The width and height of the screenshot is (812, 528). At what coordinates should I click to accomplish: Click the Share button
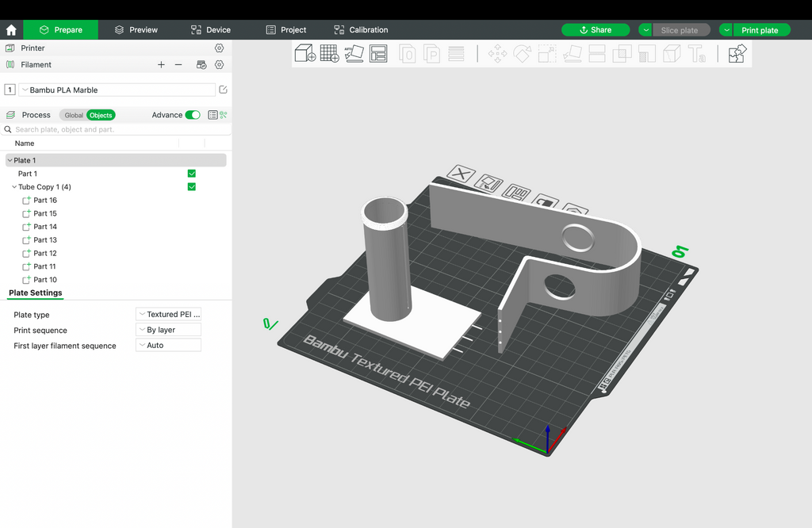pyautogui.click(x=596, y=30)
